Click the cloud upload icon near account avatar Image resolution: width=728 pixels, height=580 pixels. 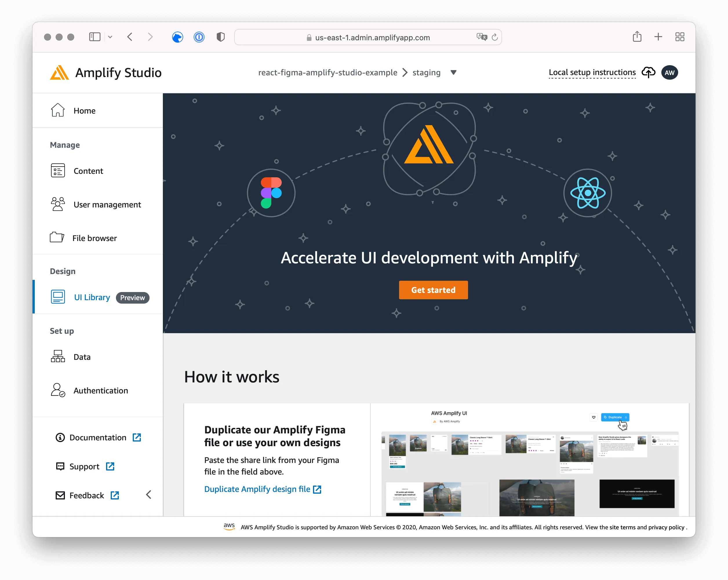point(649,72)
